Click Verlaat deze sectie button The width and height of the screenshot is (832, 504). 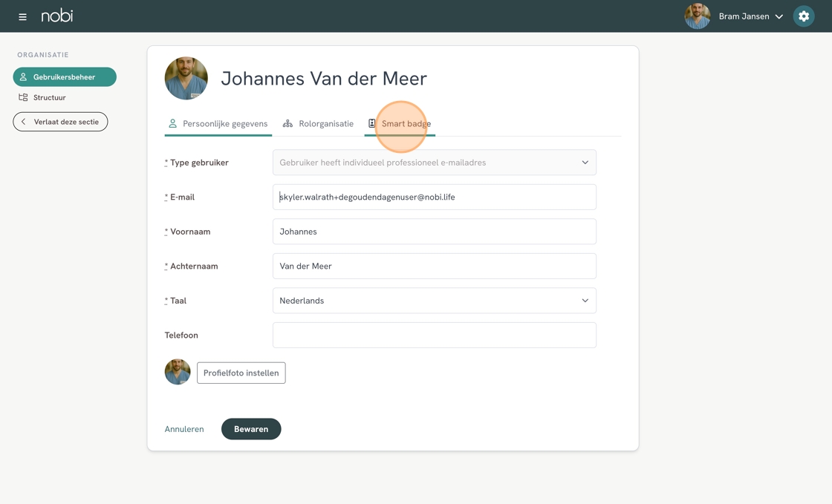60,122
